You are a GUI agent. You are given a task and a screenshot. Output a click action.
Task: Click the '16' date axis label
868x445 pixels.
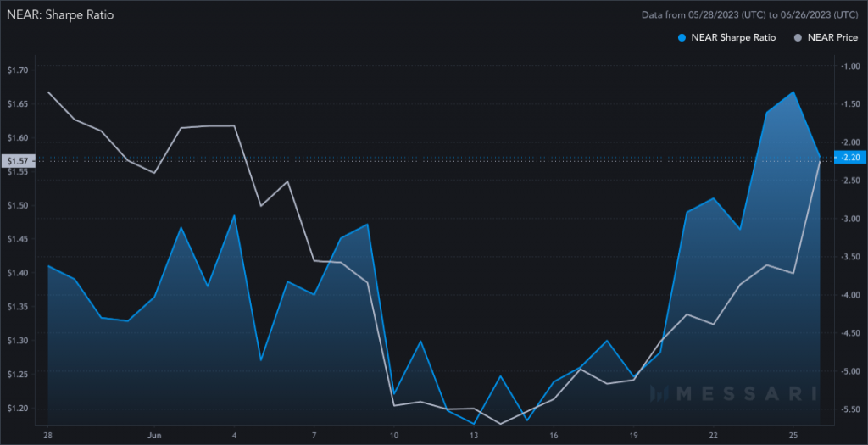pos(554,435)
